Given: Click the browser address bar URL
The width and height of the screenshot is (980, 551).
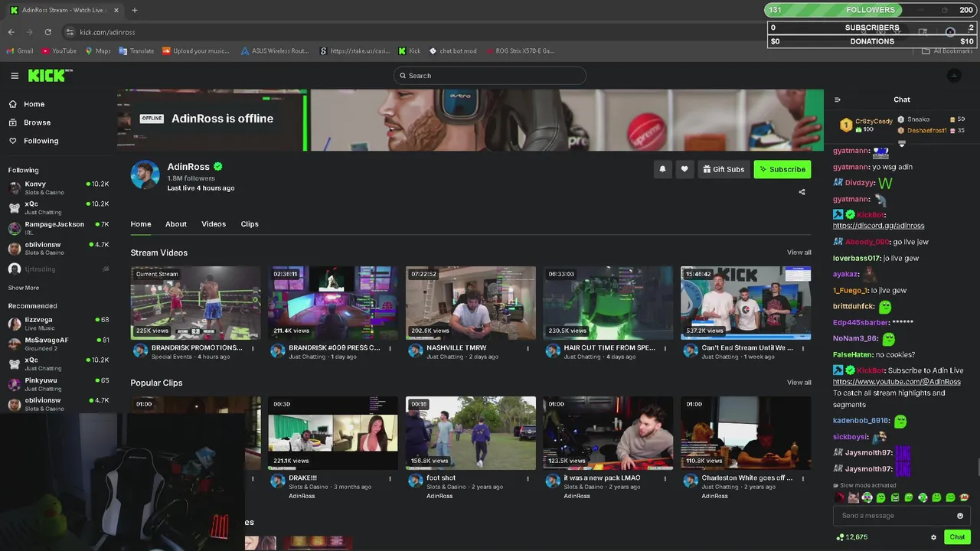Looking at the screenshot, I should [107, 32].
